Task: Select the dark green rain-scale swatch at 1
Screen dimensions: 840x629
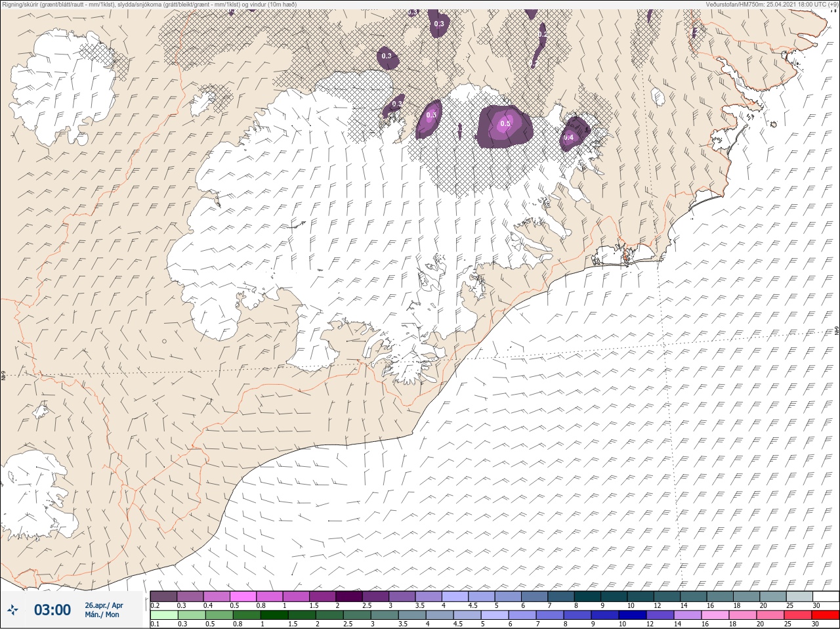Action: 274,615
